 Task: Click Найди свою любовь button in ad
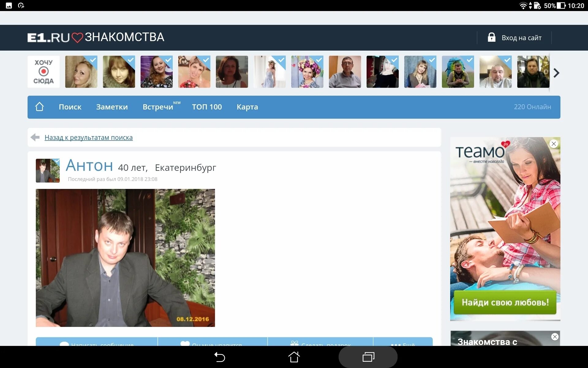click(505, 302)
